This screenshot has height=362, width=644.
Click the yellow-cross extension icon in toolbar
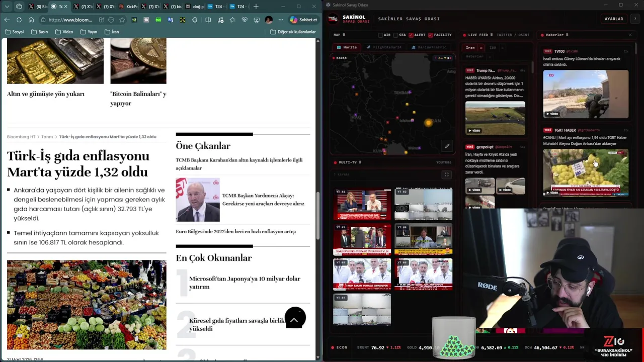[x=182, y=20]
